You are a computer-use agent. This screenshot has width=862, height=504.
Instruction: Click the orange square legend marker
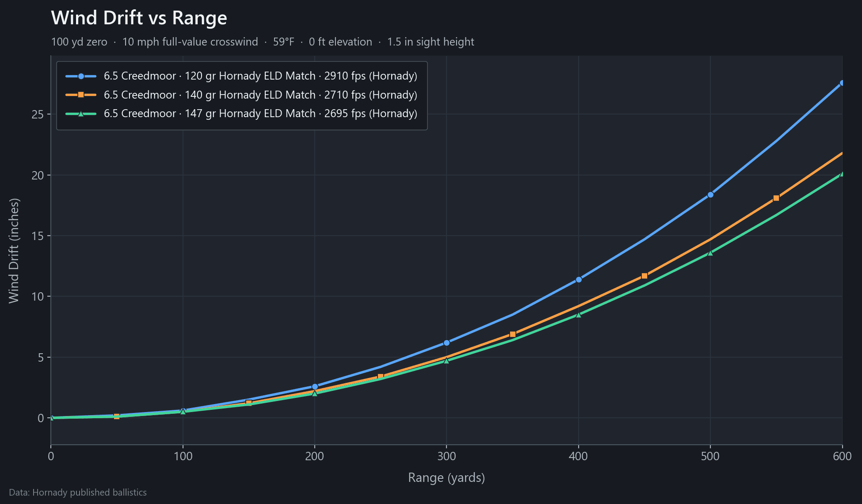click(x=81, y=95)
